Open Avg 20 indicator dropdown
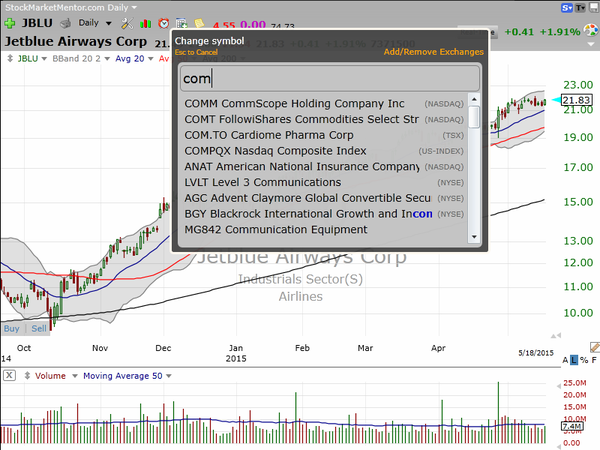This screenshot has height=450, width=600. (150, 59)
